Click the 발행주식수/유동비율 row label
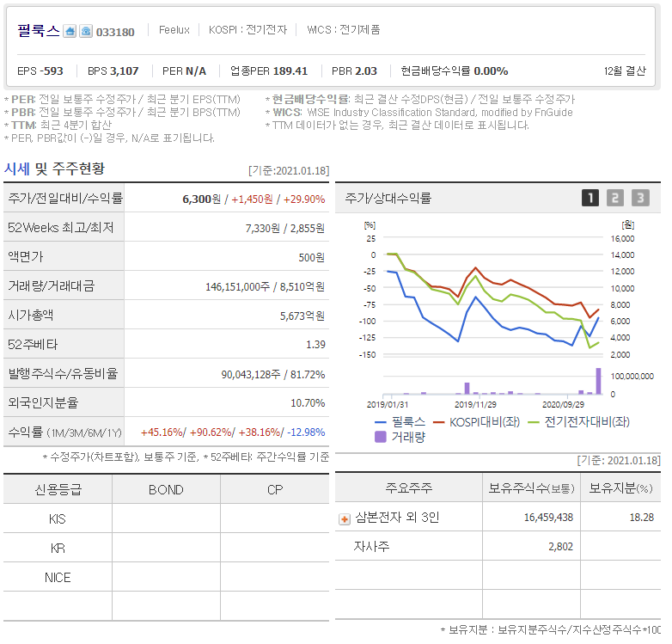 (63, 373)
